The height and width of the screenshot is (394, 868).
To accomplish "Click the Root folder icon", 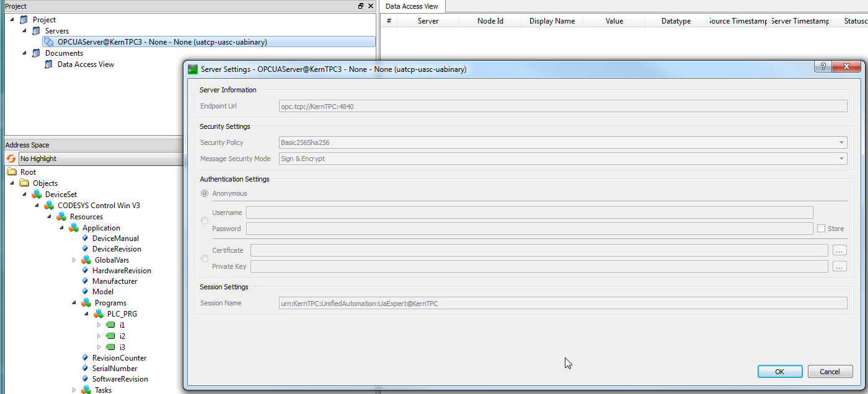I will (x=12, y=172).
